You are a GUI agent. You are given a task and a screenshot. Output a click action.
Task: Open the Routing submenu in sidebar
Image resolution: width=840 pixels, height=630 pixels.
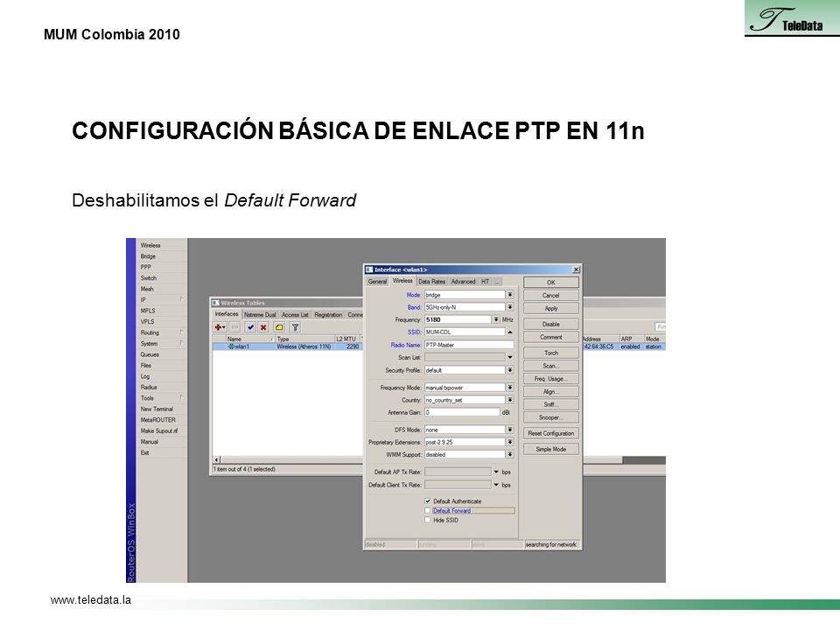[162, 332]
